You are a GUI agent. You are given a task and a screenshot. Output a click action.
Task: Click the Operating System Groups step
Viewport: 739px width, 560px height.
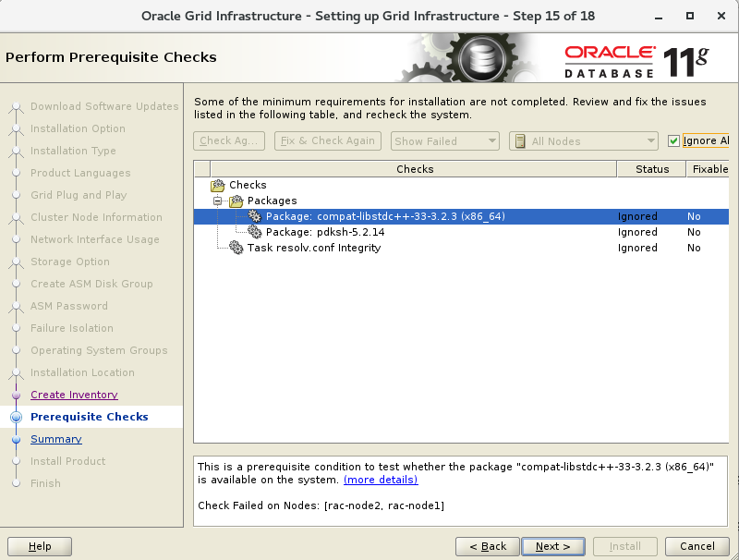[99, 349]
